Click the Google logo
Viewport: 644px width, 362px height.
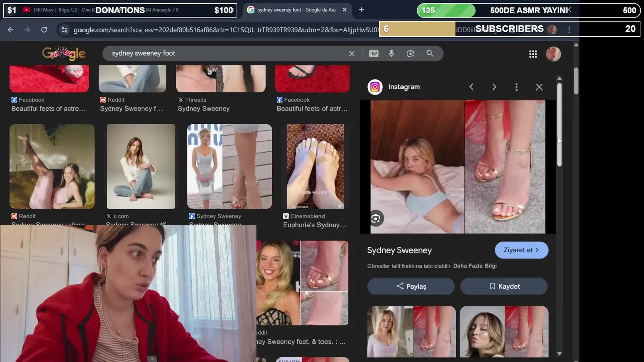pyautogui.click(x=63, y=53)
